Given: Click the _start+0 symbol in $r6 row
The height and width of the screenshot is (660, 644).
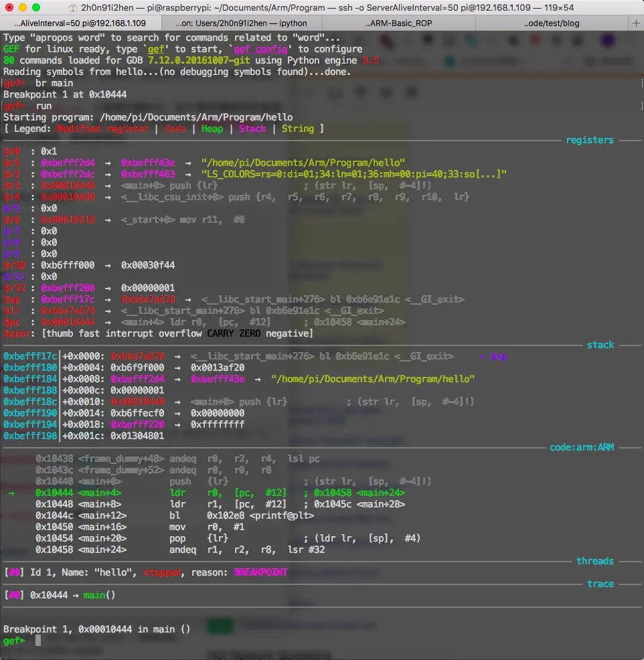Looking at the screenshot, I should (148, 220).
